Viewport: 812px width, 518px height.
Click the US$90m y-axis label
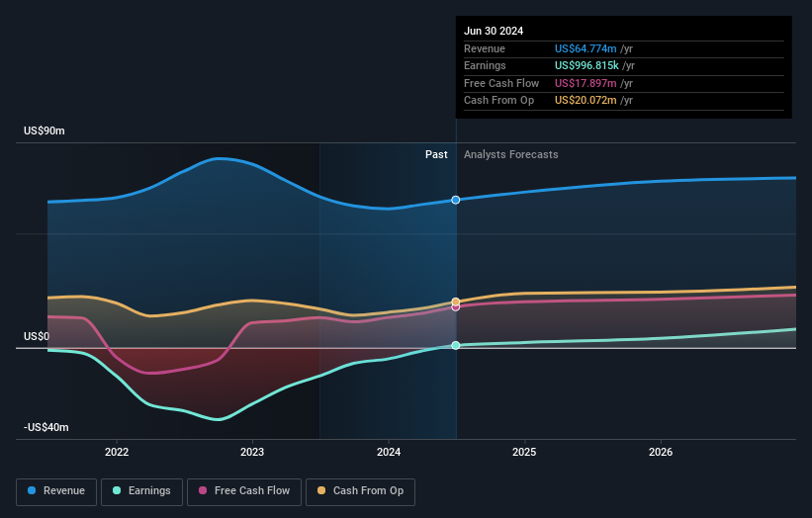(x=45, y=130)
